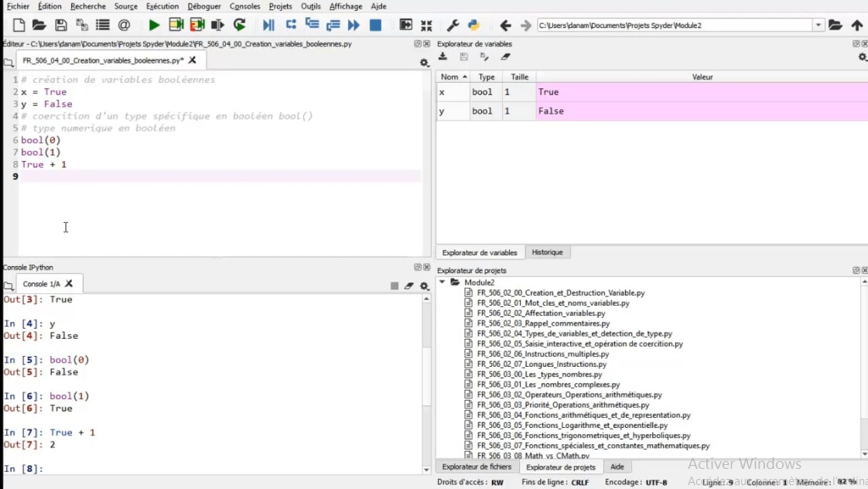Save the current file using the floppy icon

pos(60,26)
